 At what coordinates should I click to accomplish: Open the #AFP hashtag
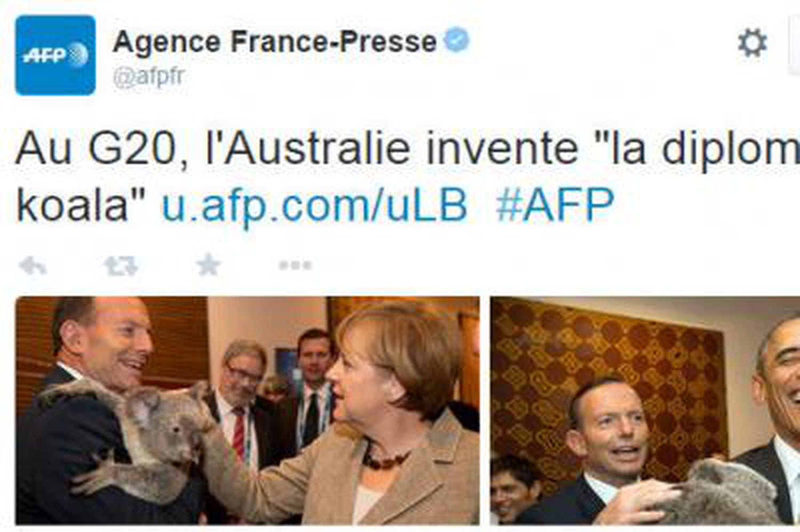[555, 205]
